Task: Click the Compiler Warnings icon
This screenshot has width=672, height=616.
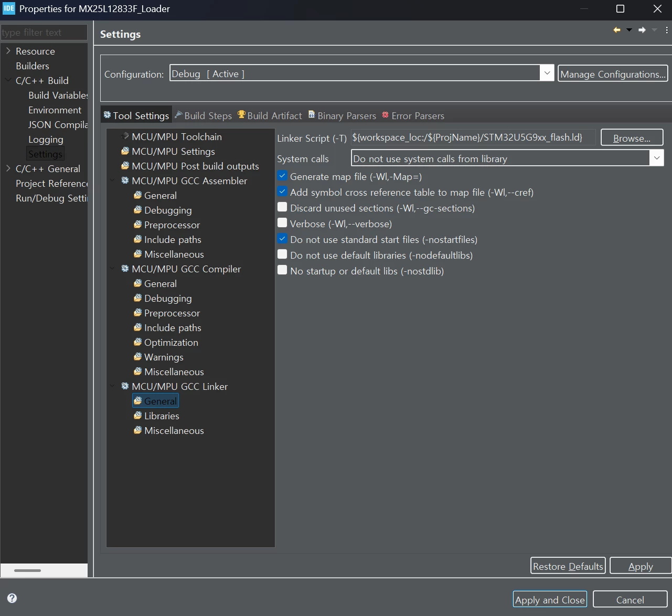Action: pyautogui.click(x=137, y=357)
